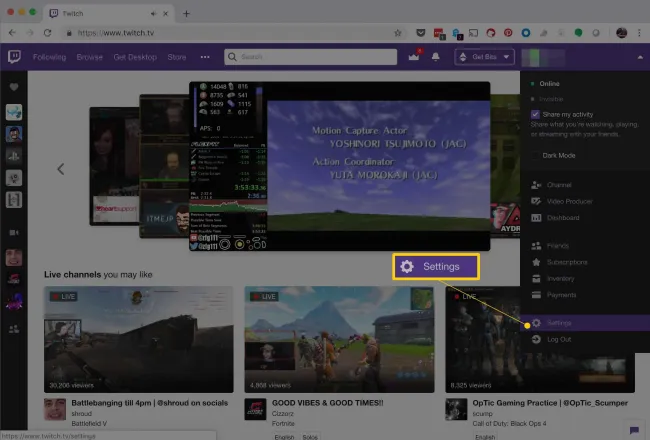
Task: Select Settings in the user menu
Action: pos(560,323)
